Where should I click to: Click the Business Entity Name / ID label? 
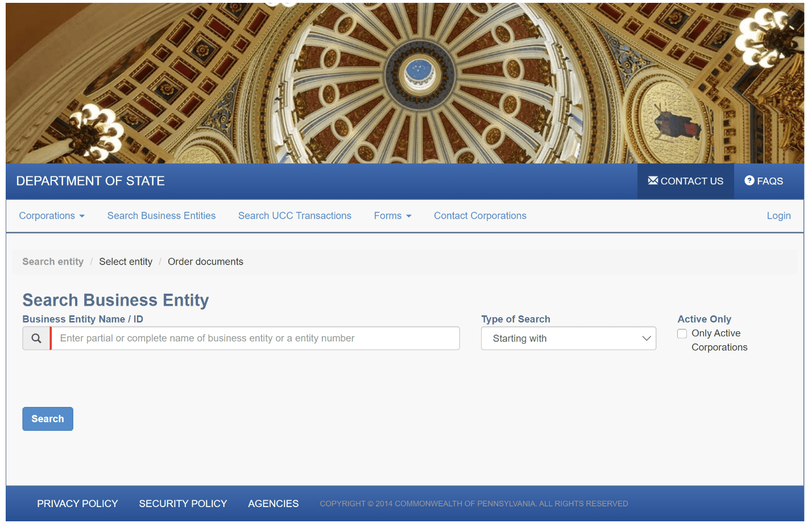click(x=83, y=319)
